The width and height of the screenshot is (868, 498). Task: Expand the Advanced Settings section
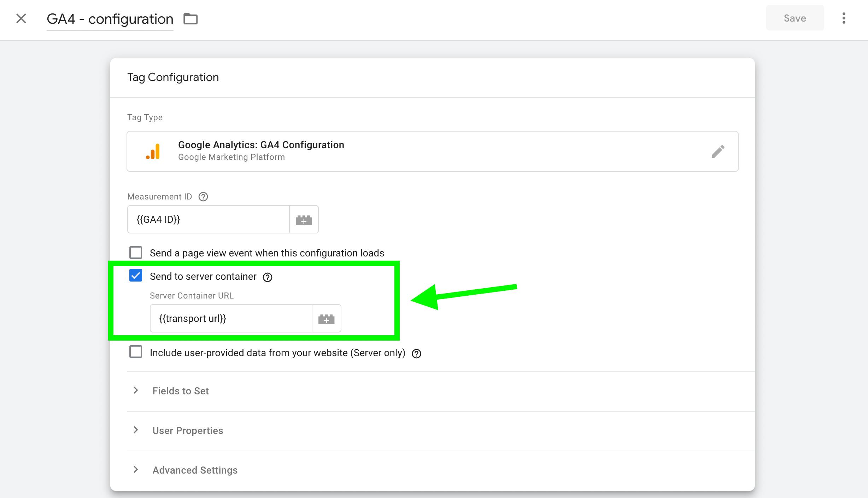(x=441, y=470)
